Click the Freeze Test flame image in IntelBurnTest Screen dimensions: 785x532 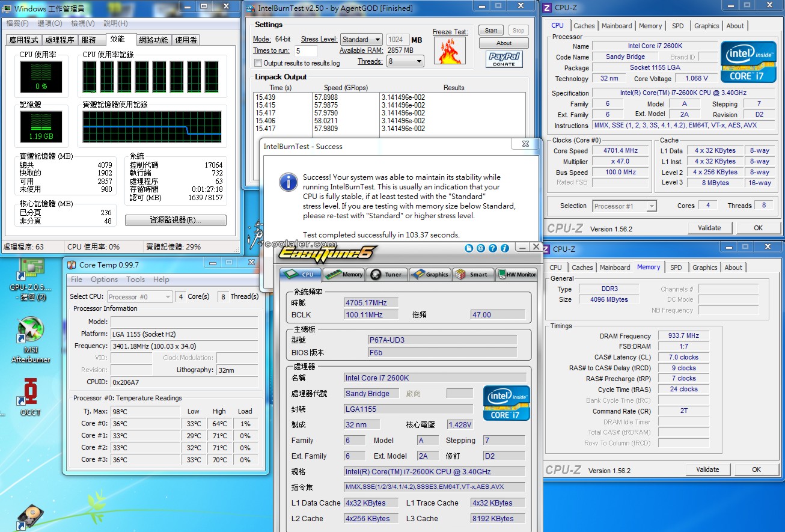click(x=450, y=51)
